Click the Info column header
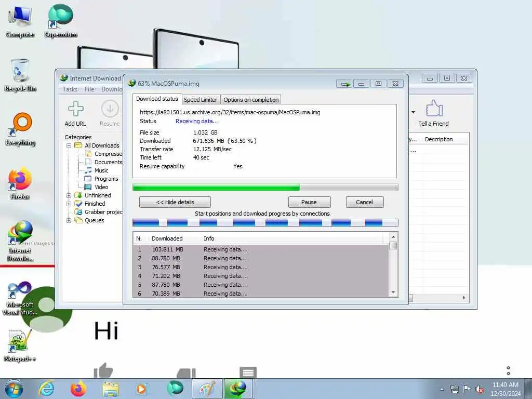This screenshot has width=532, height=399. click(x=209, y=238)
